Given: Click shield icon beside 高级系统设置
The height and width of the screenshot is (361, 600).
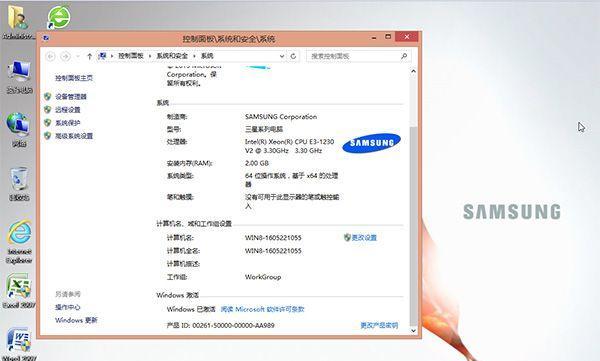Looking at the screenshot, I should [47, 136].
